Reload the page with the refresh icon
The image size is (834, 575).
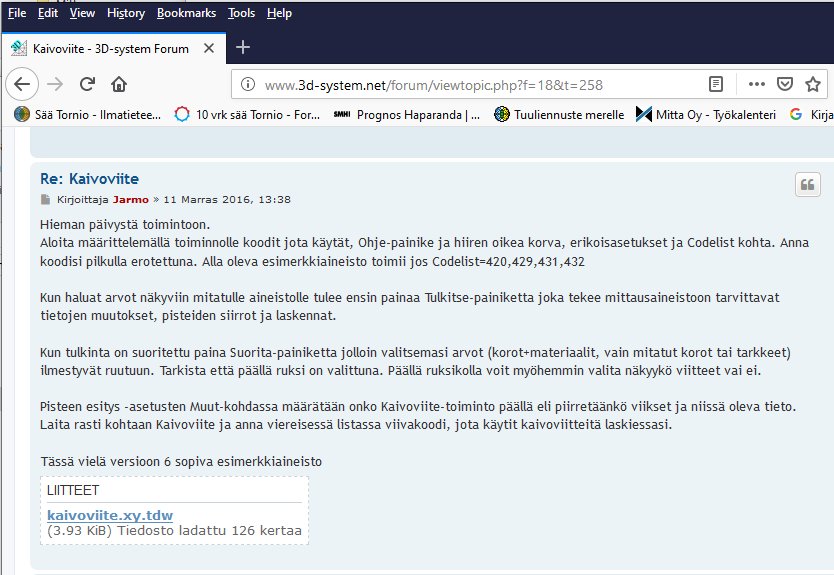[86, 84]
